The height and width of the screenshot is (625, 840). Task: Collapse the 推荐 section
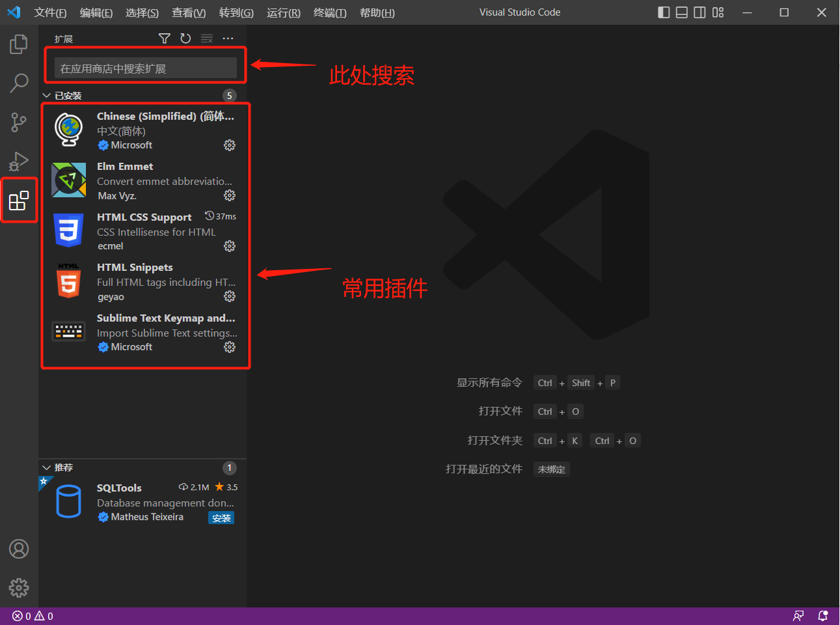click(47, 467)
